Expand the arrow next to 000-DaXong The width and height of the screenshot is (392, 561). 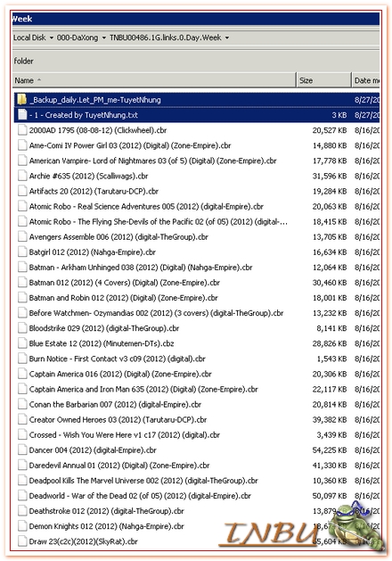[103, 38]
